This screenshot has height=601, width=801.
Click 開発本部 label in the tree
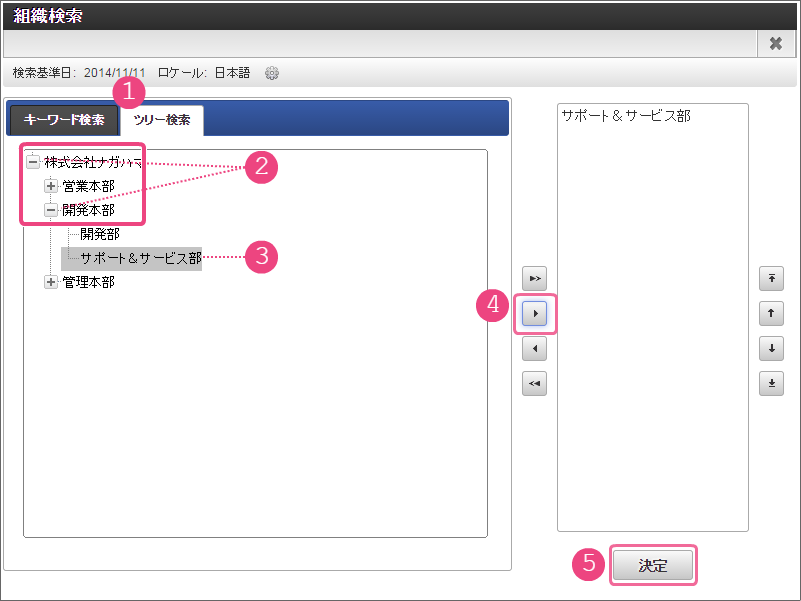(88, 210)
